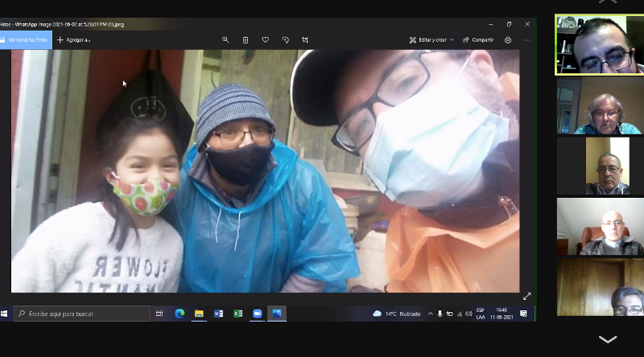This screenshot has height=357, width=644.
Task: Select the top highlighted participant video thumbnail
Action: click(599, 45)
